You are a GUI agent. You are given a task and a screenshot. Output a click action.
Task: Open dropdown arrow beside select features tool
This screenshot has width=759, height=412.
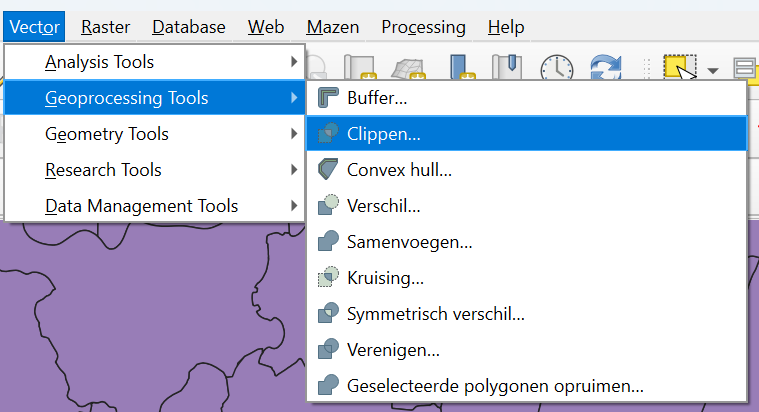click(713, 70)
